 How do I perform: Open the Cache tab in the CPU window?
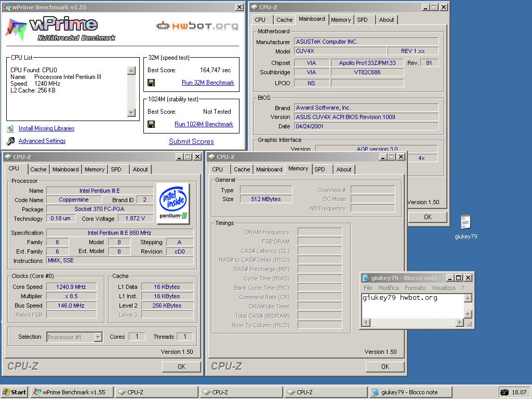[38, 169]
